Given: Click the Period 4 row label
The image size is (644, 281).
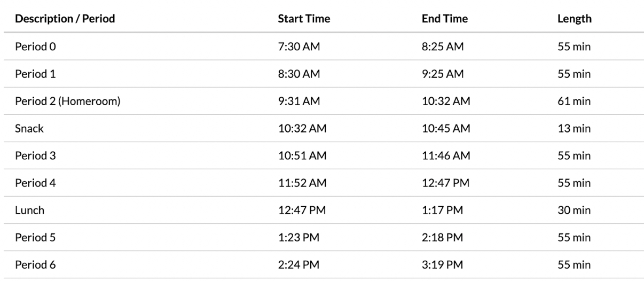Looking at the screenshot, I should tap(35, 183).
